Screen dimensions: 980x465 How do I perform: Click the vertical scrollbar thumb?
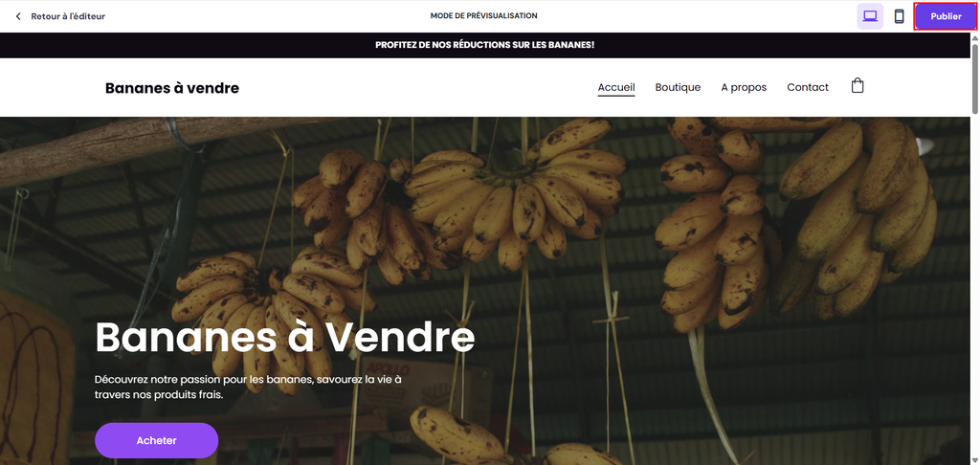pyautogui.click(x=974, y=78)
